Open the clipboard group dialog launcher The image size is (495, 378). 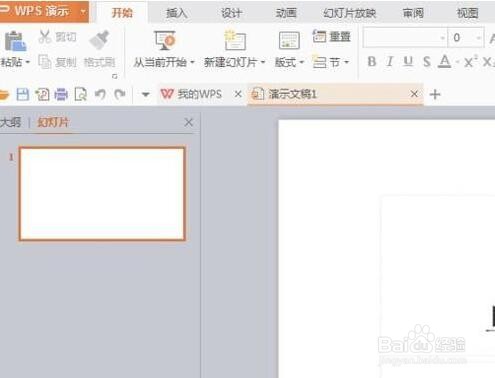click(x=114, y=76)
